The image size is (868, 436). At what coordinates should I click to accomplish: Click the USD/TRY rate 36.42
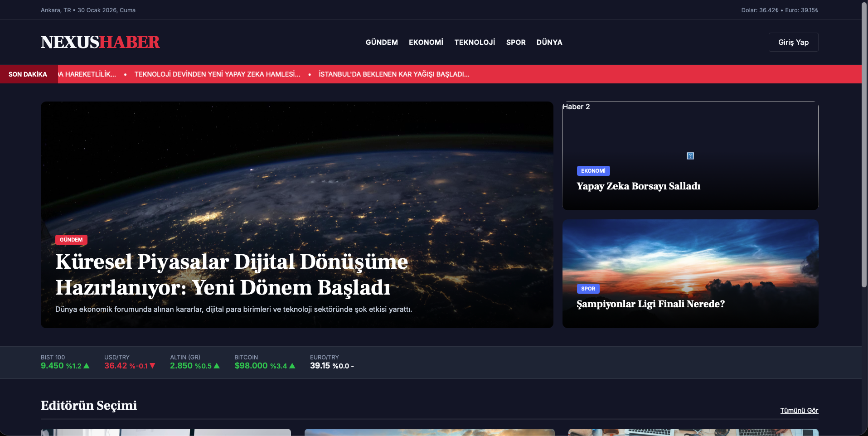click(116, 366)
